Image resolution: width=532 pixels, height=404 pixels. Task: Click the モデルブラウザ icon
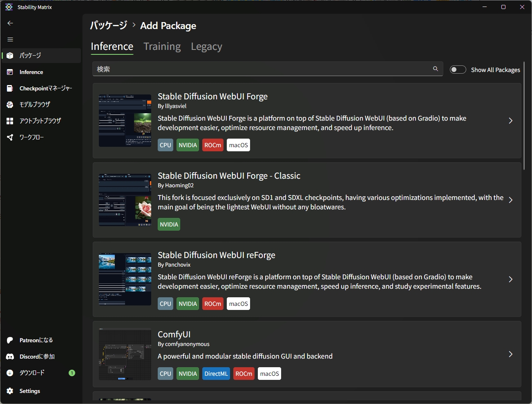10,105
